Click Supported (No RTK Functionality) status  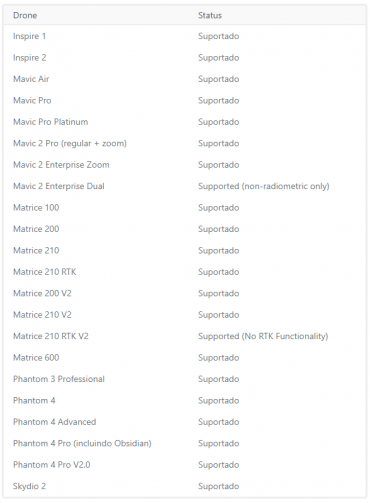pos(263,336)
